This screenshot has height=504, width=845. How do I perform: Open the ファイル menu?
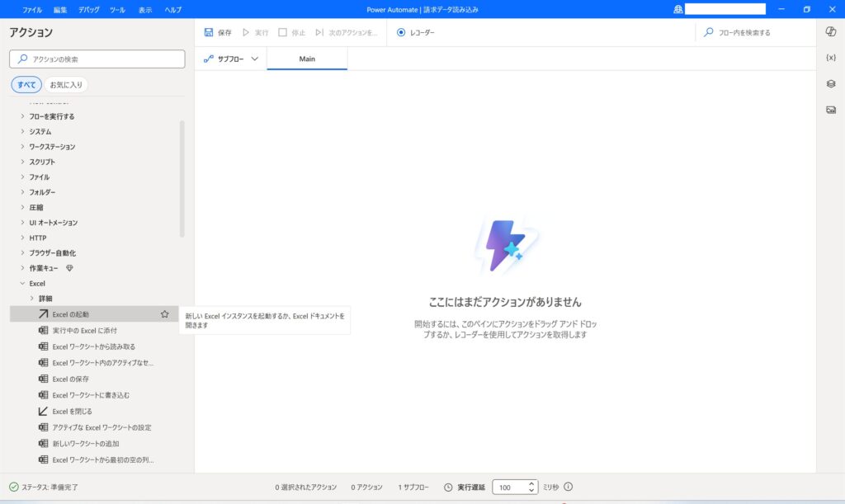click(32, 10)
